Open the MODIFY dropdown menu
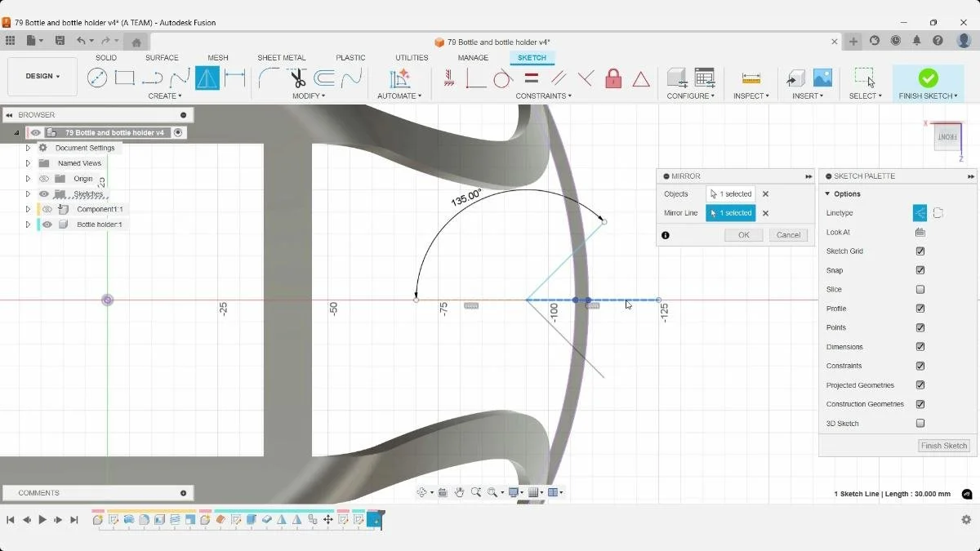Image resolution: width=980 pixels, height=551 pixels. (309, 96)
